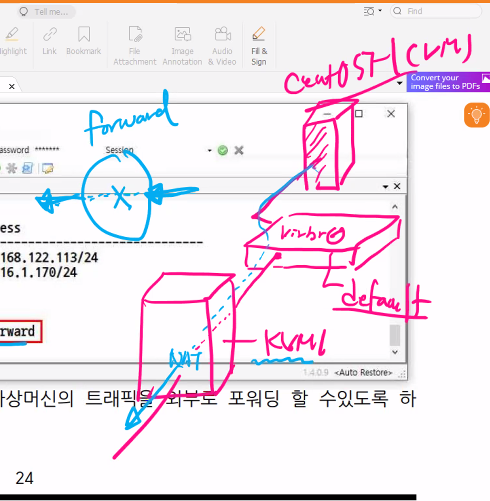Image resolution: width=490 pixels, height=501 pixels.
Task: Click the Convert image files to PDFs banner
Action: (448, 82)
